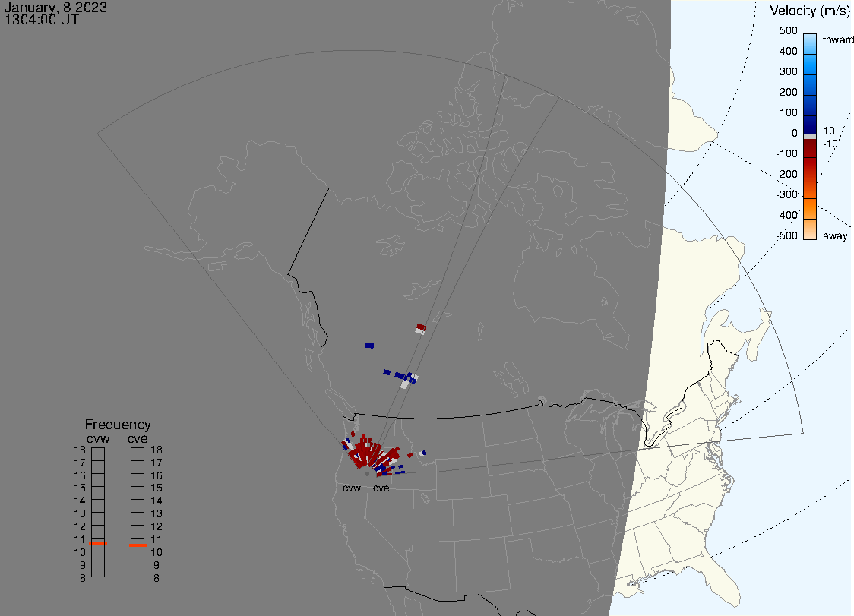
Task: Click the 200 velocity scale label
Action: point(788,92)
